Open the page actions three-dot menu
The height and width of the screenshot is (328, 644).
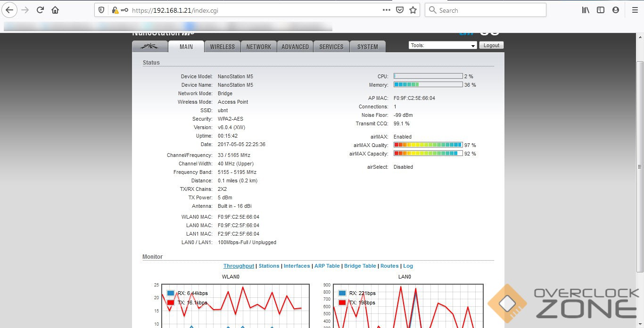(x=387, y=10)
